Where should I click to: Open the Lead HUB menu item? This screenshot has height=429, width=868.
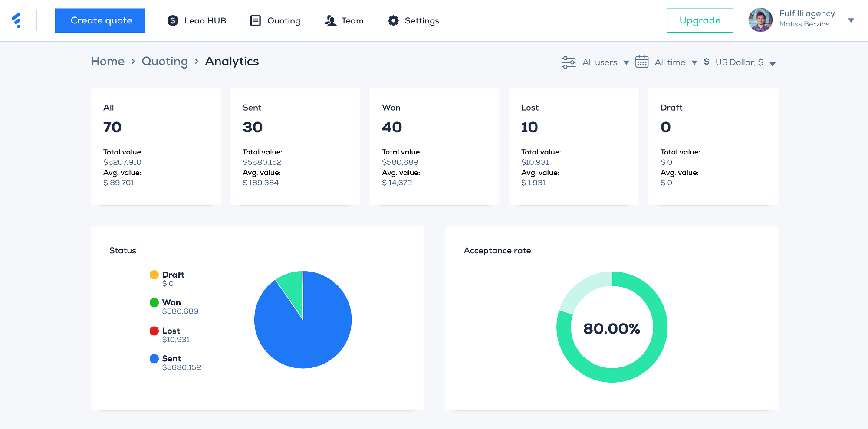[205, 20]
